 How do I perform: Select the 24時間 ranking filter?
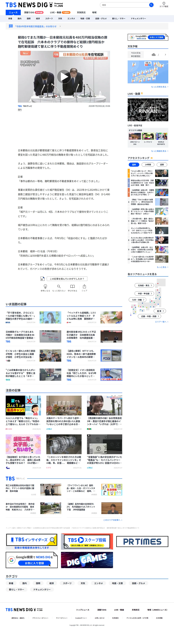point(148,164)
